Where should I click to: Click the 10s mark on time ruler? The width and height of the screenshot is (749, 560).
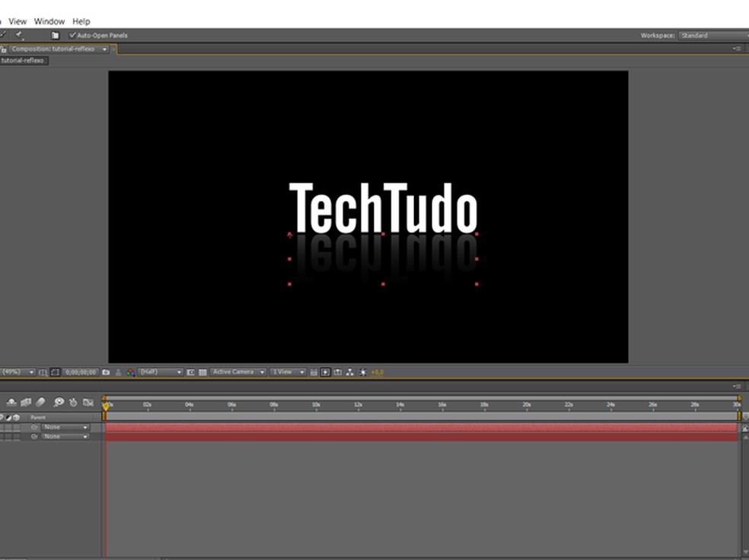316,405
